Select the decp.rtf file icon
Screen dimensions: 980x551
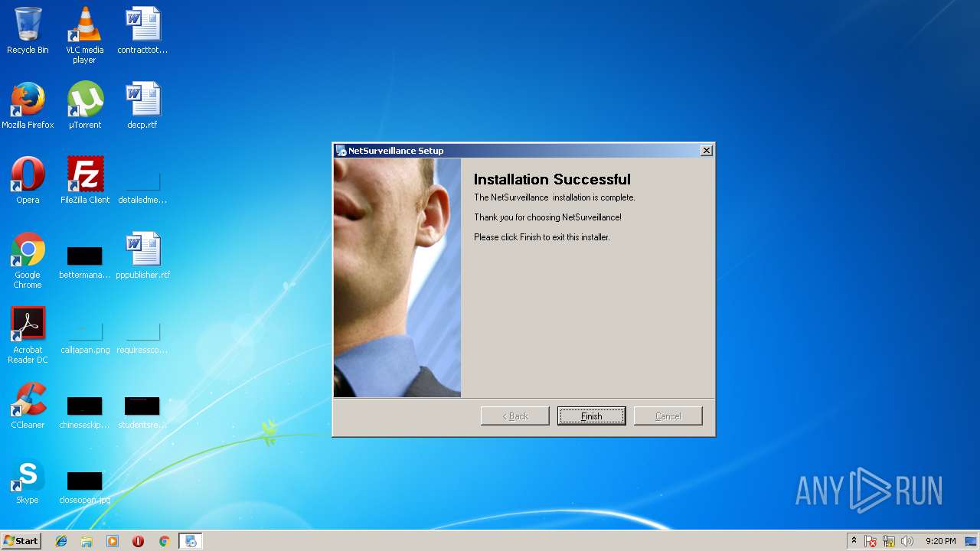point(142,106)
